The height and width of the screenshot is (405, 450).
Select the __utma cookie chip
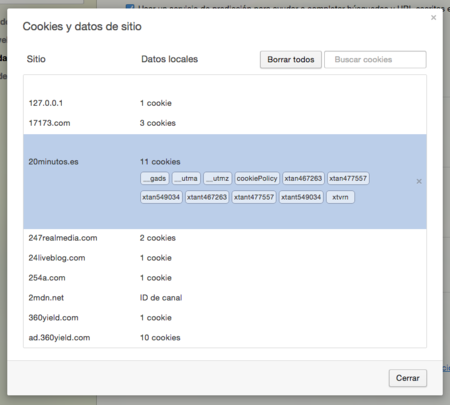point(186,178)
